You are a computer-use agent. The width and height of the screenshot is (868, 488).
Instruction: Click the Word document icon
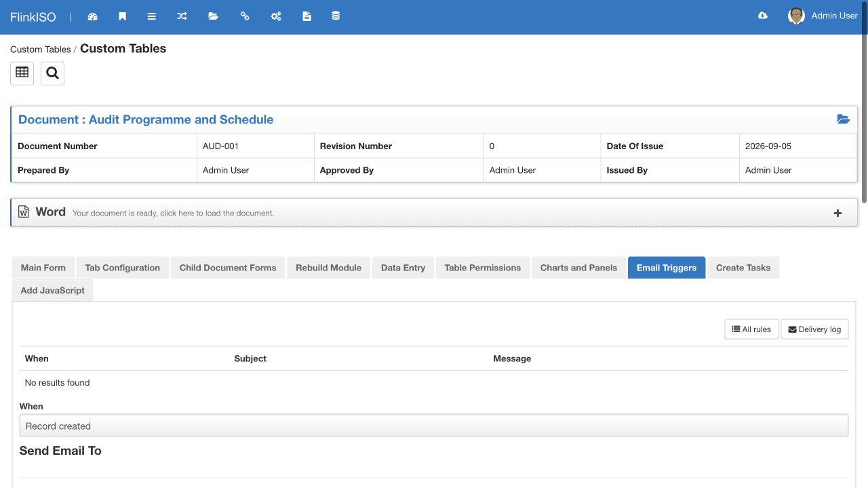click(x=24, y=212)
